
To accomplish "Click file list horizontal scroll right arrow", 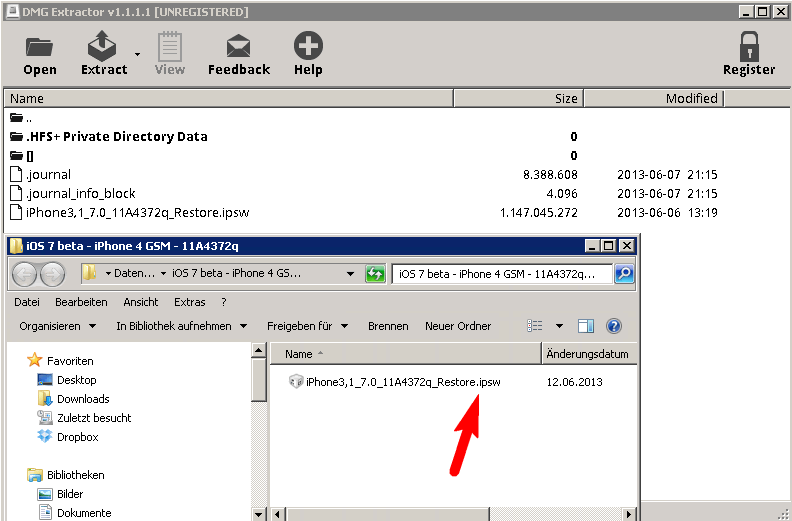I will click(x=629, y=514).
